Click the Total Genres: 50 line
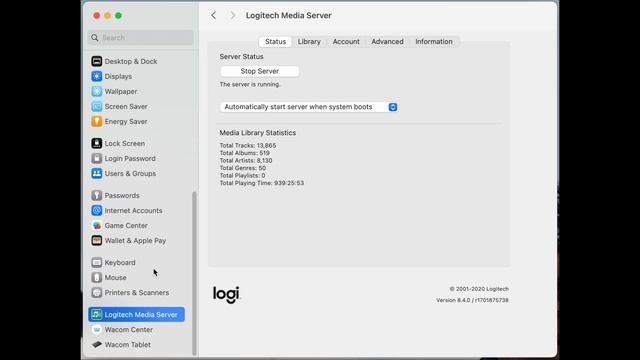 pyautogui.click(x=242, y=168)
